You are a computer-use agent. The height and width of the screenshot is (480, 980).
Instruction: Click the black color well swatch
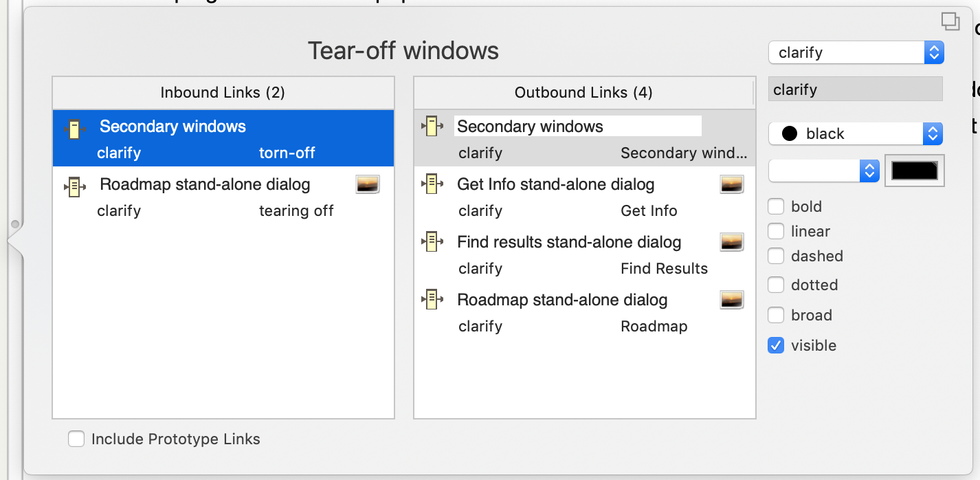click(x=915, y=171)
